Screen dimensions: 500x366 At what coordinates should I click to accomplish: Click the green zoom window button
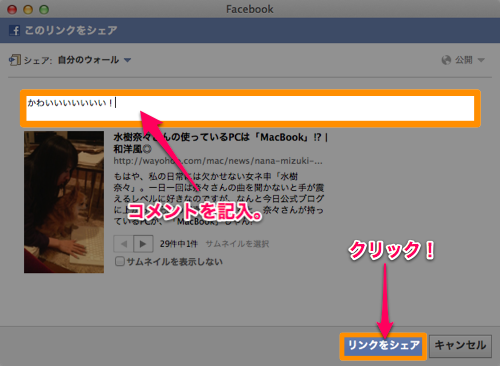point(44,9)
